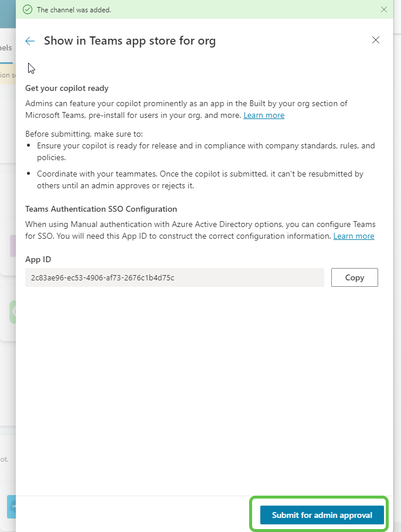Close the 'Show in Teams app store for org' dialog

(375, 40)
